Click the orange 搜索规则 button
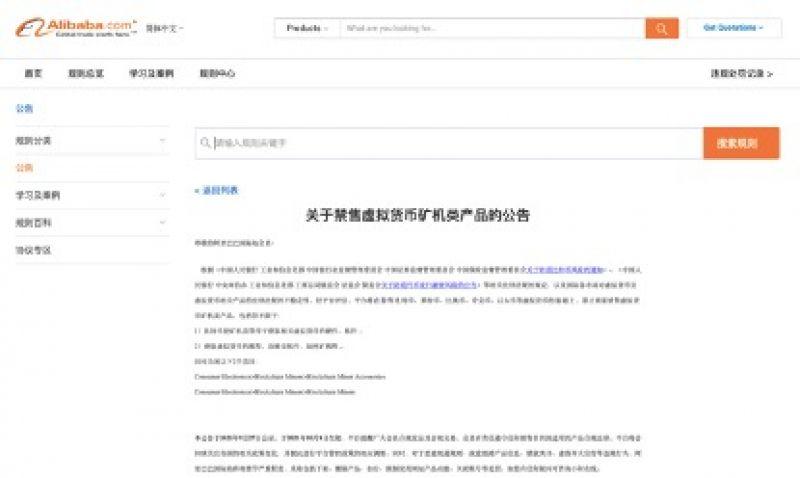 [x=741, y=143]
